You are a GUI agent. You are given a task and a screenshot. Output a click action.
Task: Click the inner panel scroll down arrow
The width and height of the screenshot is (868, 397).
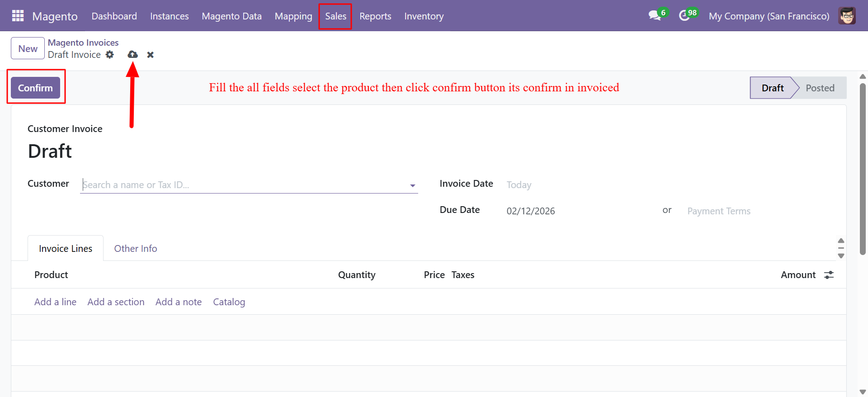(841, 256)
